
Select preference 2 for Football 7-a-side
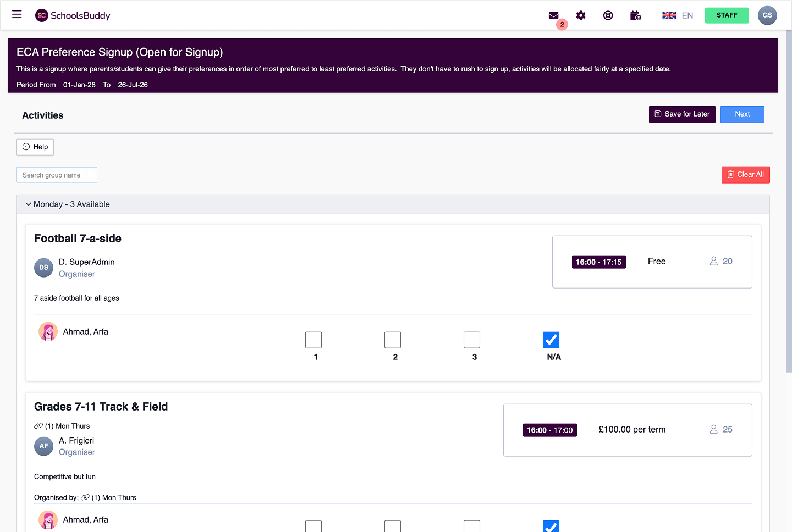point(393,340)
